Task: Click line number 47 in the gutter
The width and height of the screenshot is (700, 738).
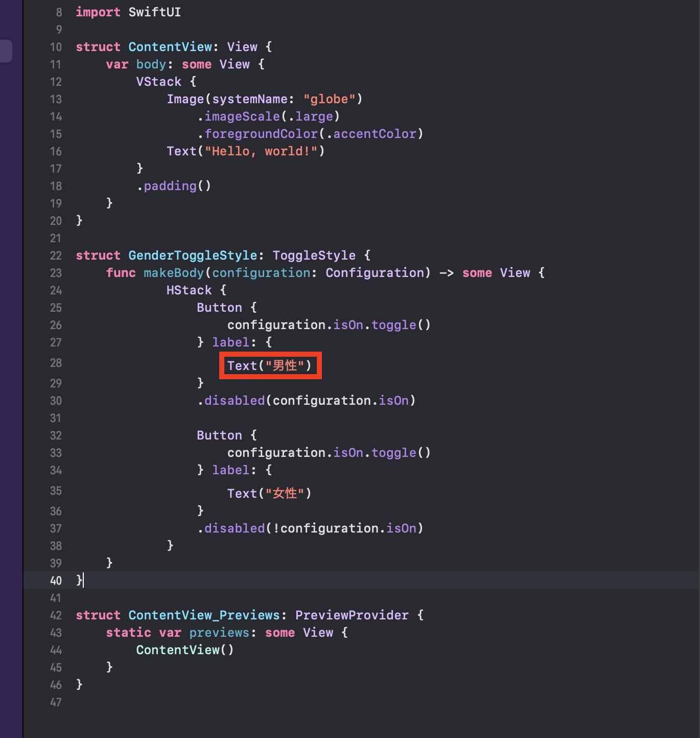Action: [56, 702]
